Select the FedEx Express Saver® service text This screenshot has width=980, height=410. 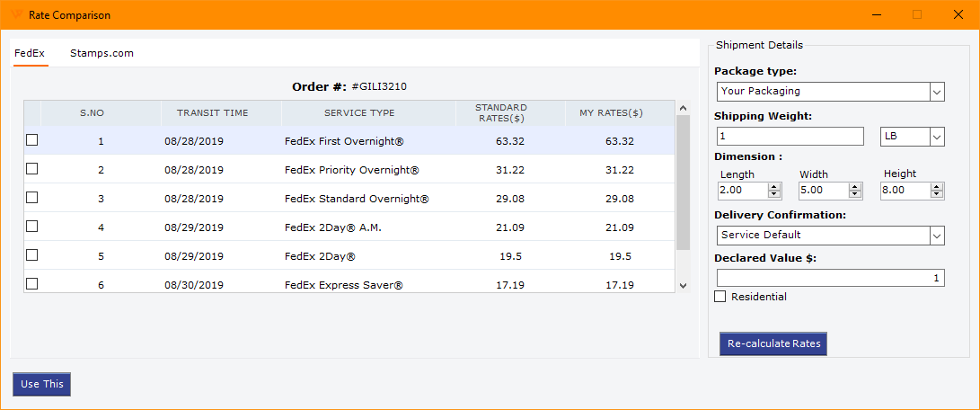click(x=344, y=285)
